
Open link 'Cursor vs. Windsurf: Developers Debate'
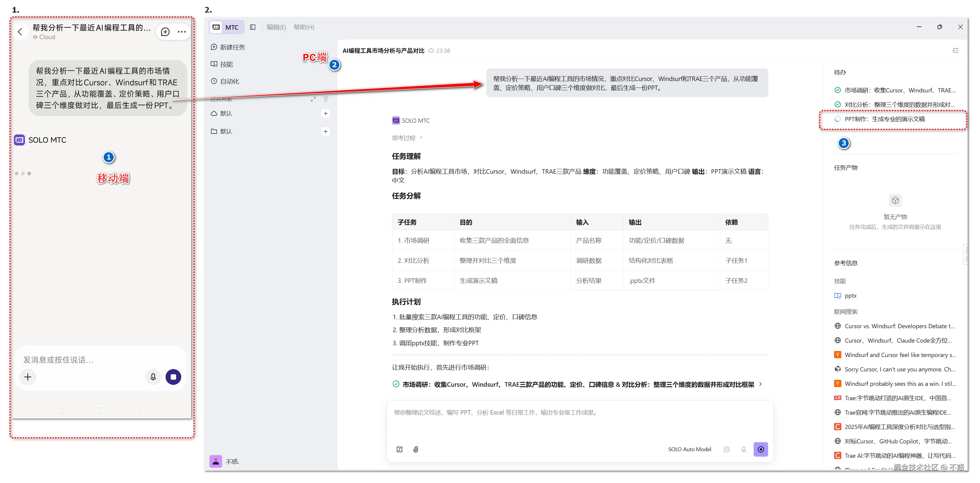tap(895, 326)
